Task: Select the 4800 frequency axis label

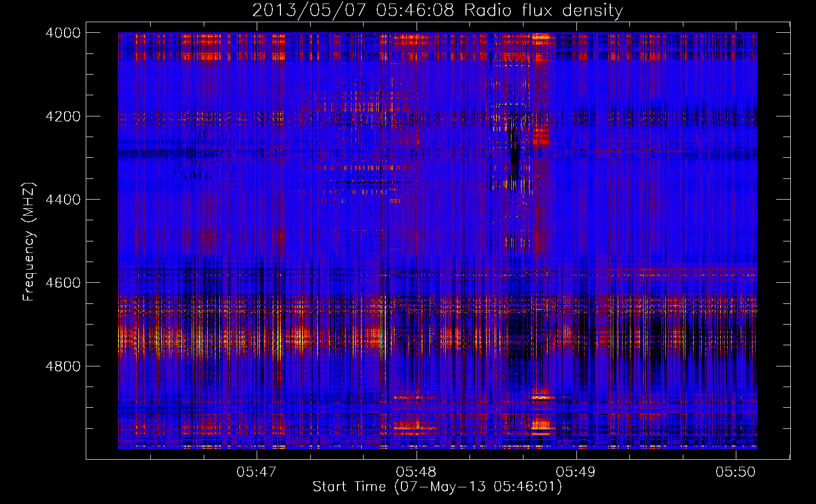Action: 63,366
